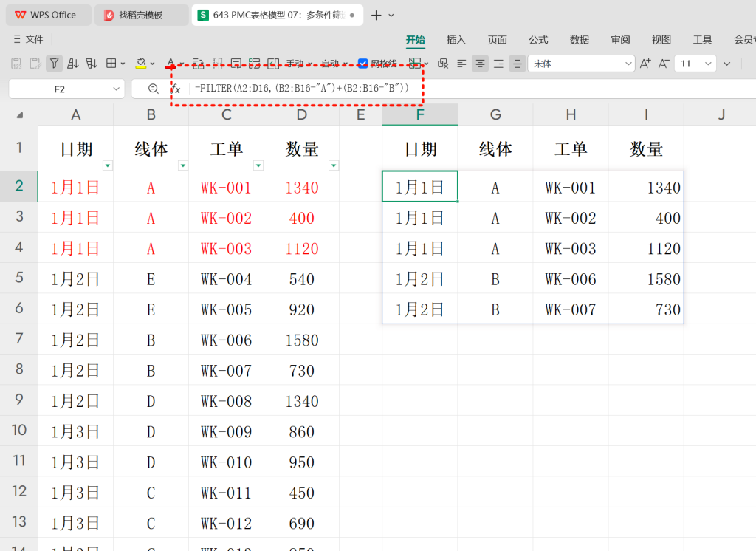Click the clear-cells icon beside alignment
This screenshot has width=756, height=551.
coord(443,64)
